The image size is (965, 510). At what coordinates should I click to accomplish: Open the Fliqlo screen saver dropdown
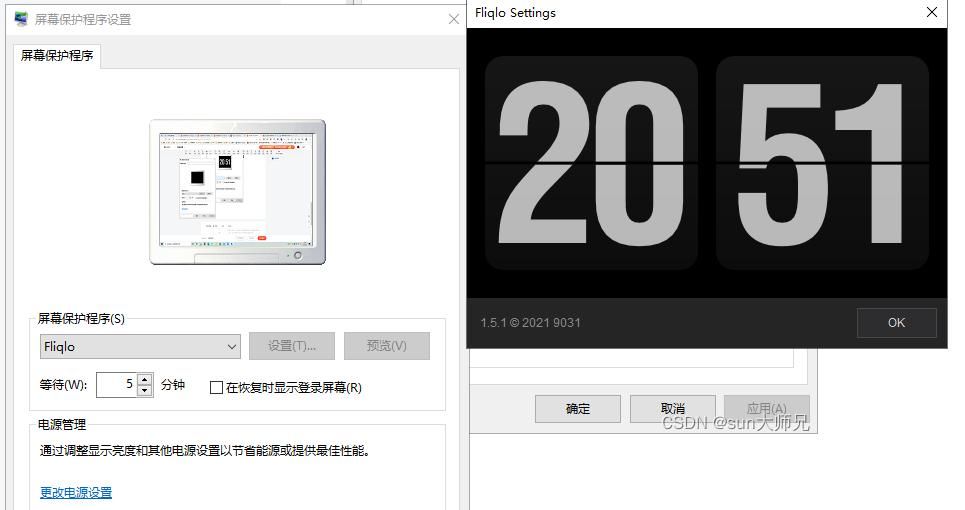coord(140,346)
